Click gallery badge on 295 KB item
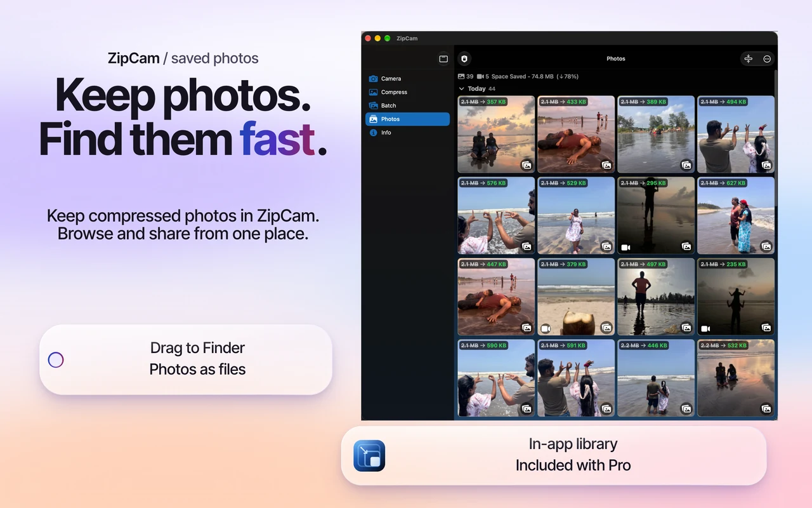Viewport: 812px width, 508px height. (x=686, y=246)
